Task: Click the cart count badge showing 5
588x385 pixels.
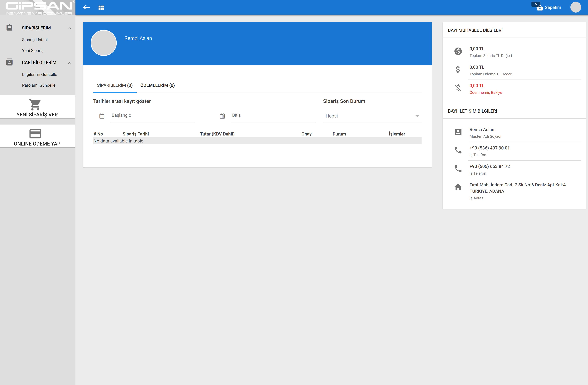Action: [536, 4]
